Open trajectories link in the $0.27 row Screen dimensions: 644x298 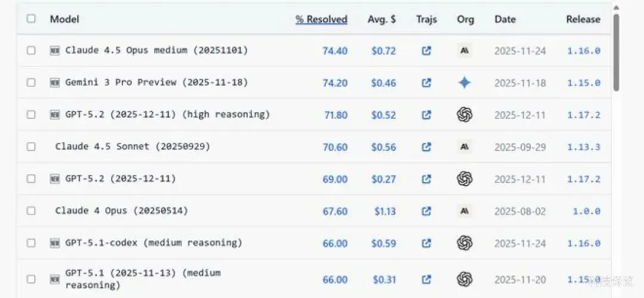[x=426, y=179]
